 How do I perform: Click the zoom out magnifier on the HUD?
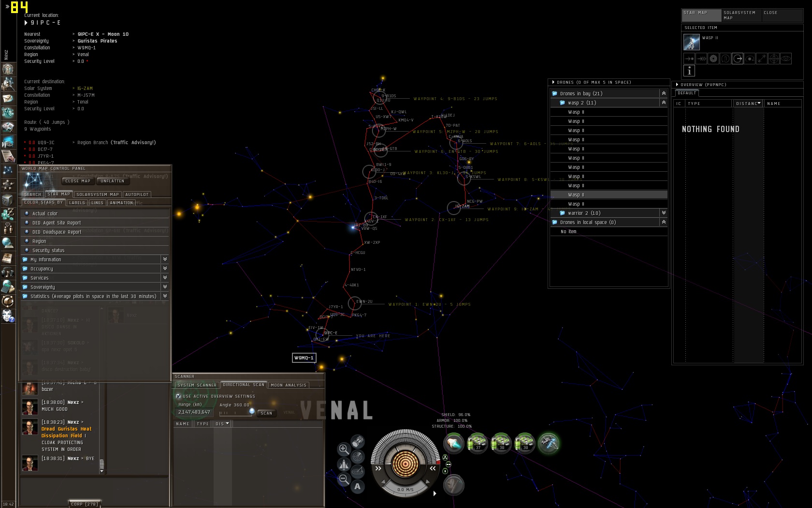tap(344, 479)
